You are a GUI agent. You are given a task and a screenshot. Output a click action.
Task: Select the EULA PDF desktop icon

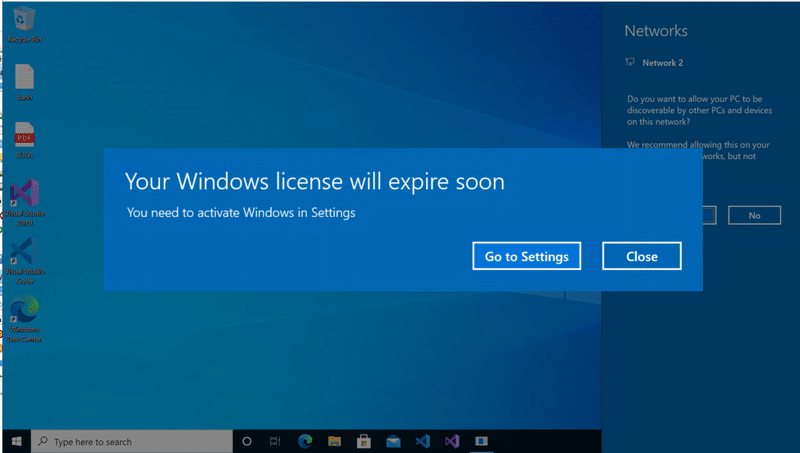(24, 141)
